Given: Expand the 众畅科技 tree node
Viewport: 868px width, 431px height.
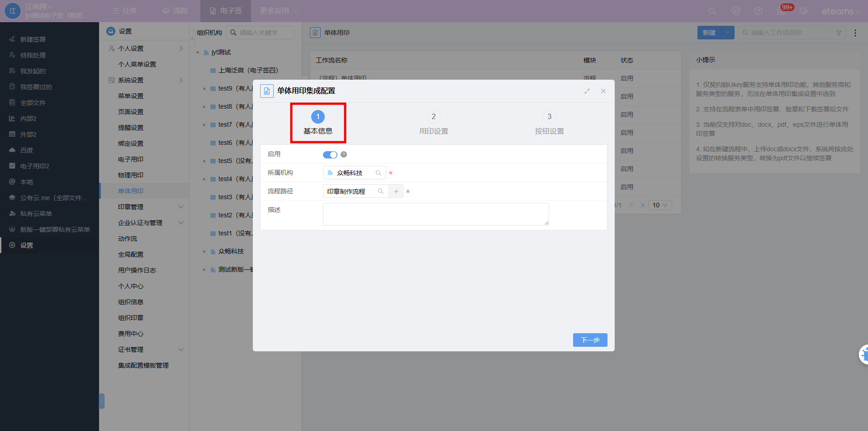Looking at the screenshot, I should pos(204,252).
